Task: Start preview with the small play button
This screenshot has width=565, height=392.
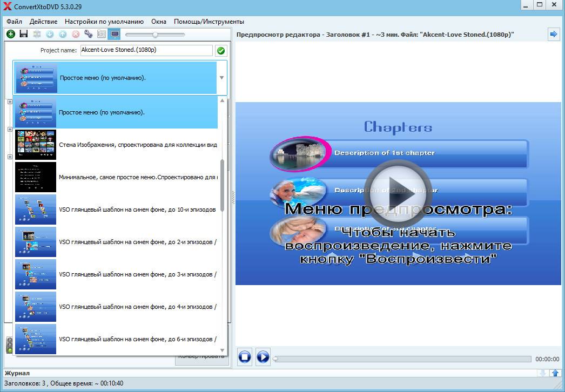Action: [263, 357]
